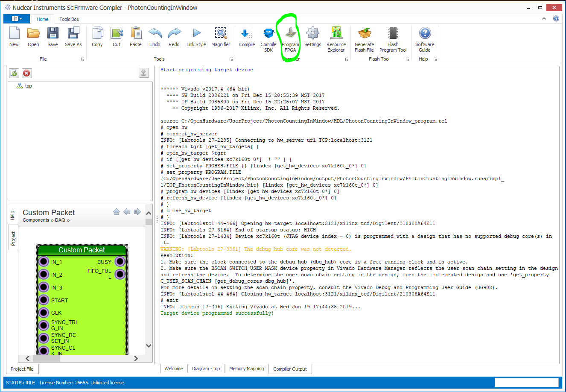Click the IN_2 input pin of Custom Packet
This screenshot has width=566, height=392.
[x=44, y=274]
